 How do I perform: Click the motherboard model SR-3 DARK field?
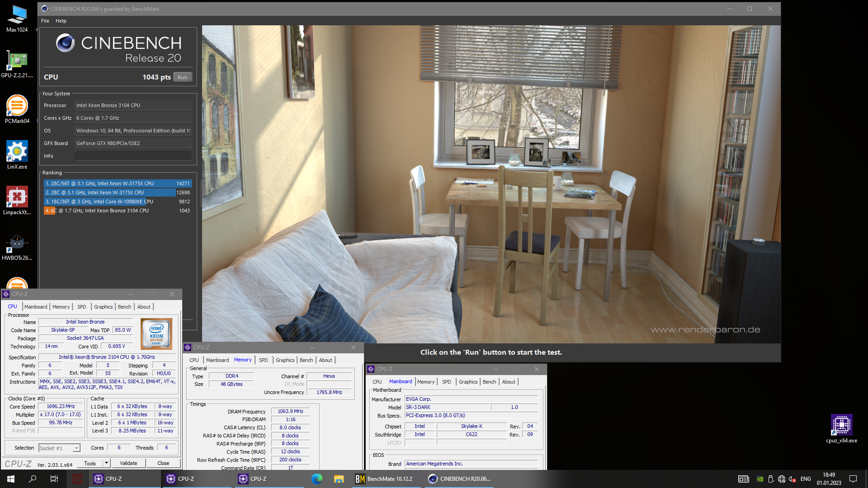click(x=447, y=407)
